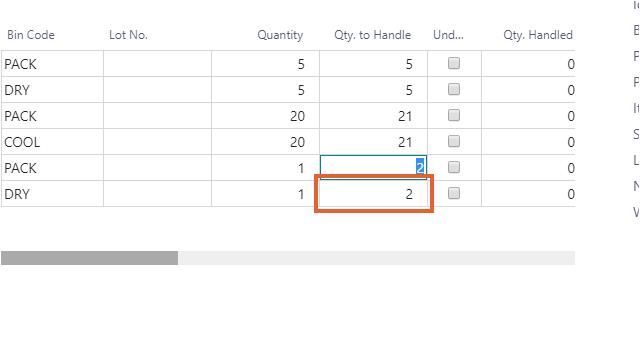
Task: Check the box in the last DRY row
Action: pos(454,193)
